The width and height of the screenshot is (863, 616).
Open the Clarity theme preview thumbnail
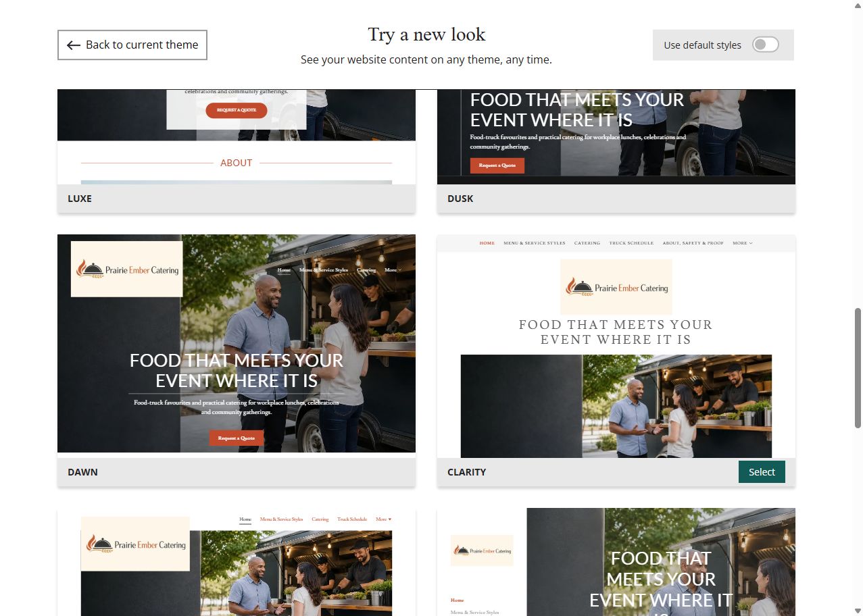(616, 346)
